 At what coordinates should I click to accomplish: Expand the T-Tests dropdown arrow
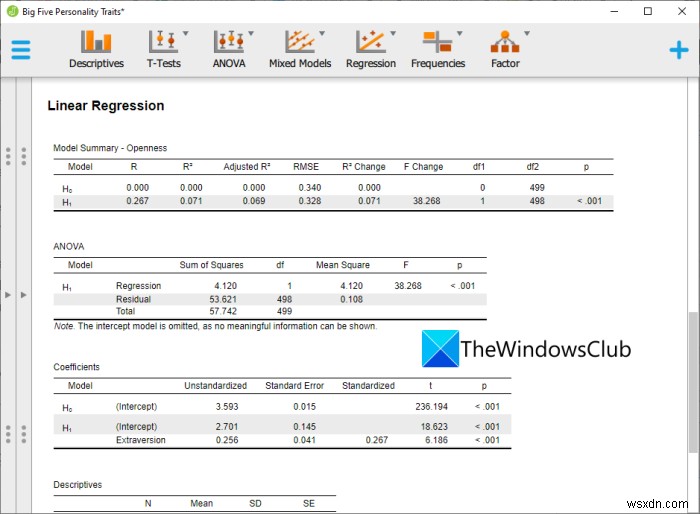186,33
